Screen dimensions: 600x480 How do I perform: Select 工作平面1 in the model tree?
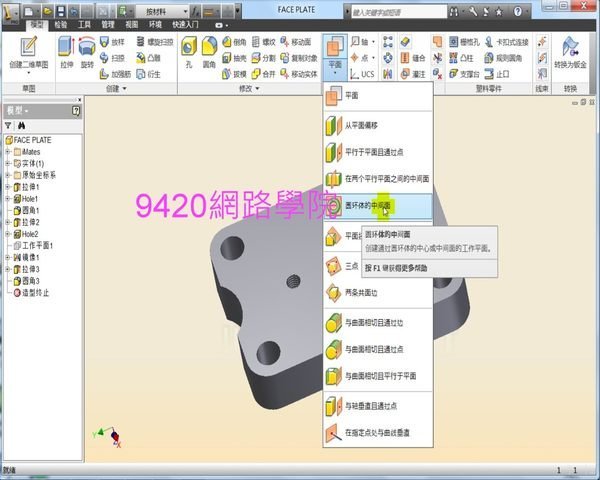(33, 245)
